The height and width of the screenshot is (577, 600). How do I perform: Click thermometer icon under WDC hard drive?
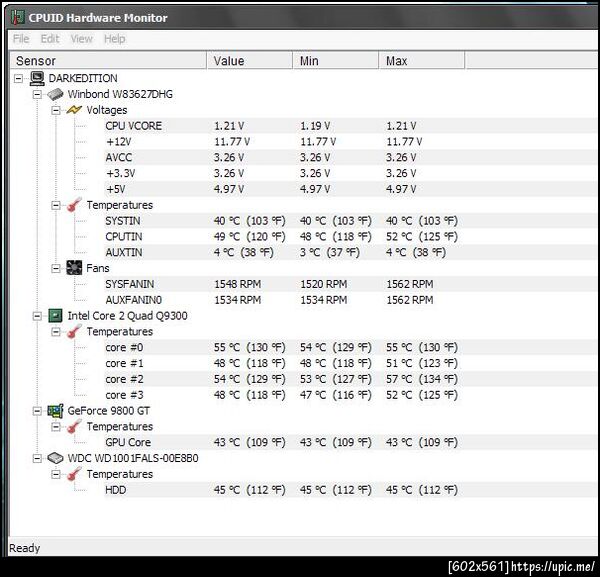[x=74, y=474]
